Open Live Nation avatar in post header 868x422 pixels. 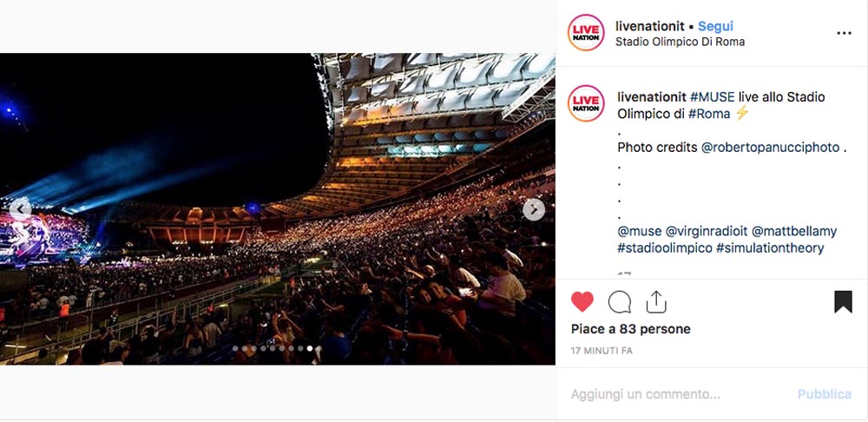[x=586, y=33]
